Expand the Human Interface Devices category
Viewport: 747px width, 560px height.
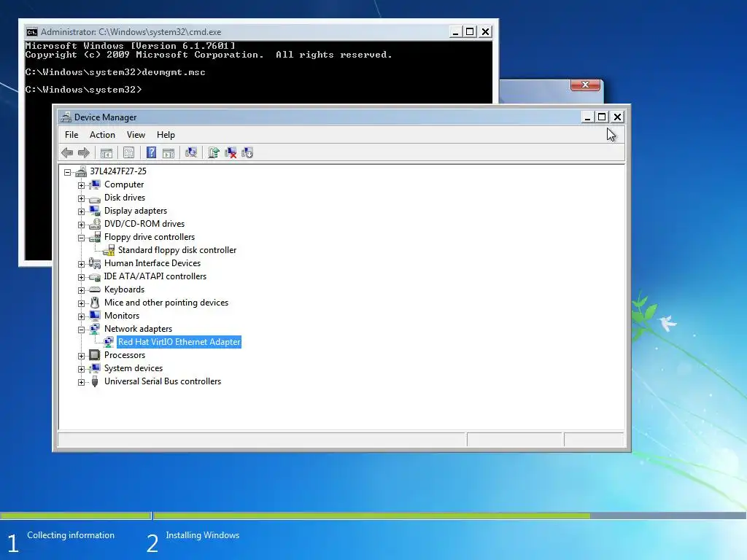(x=82, y=264)
